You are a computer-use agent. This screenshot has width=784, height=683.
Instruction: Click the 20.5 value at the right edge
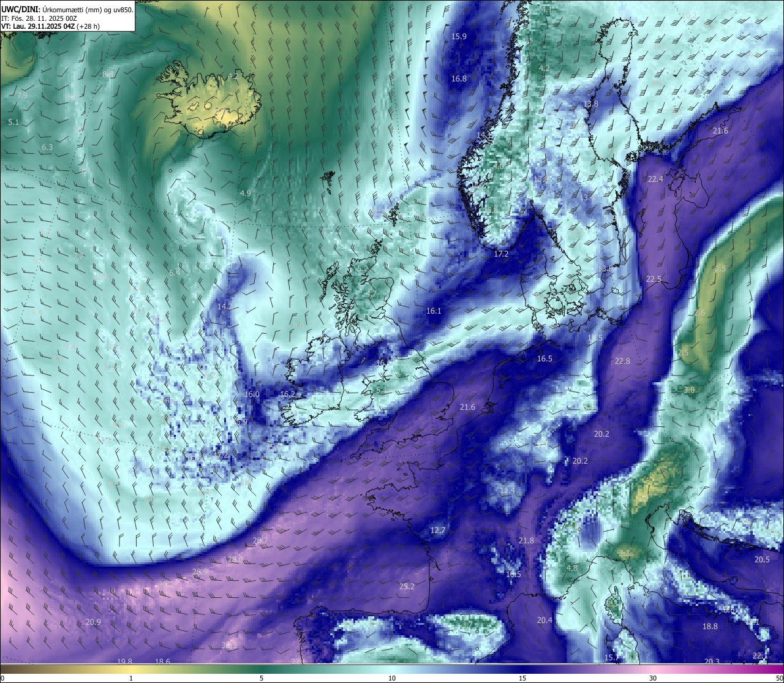pos(762,559)
